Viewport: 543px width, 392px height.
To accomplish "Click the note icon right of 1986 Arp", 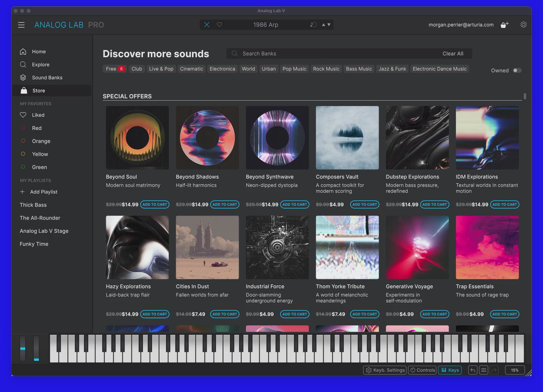I will [313, 25].
